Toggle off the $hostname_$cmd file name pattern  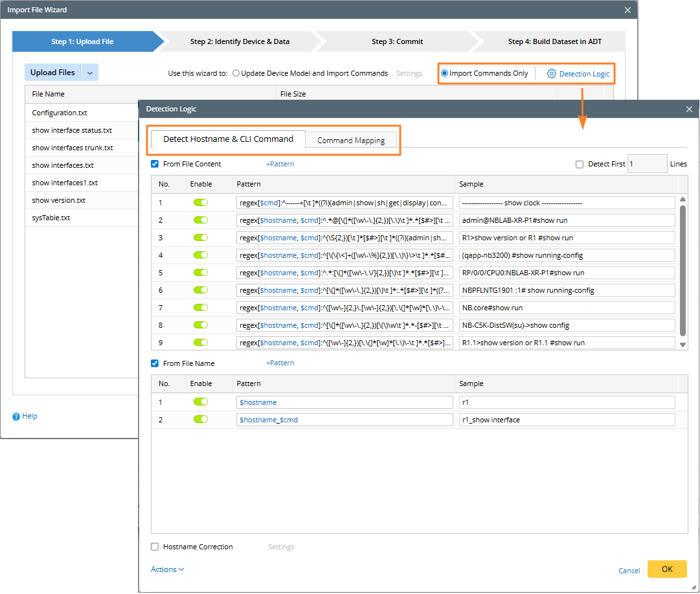coord(201,420)
